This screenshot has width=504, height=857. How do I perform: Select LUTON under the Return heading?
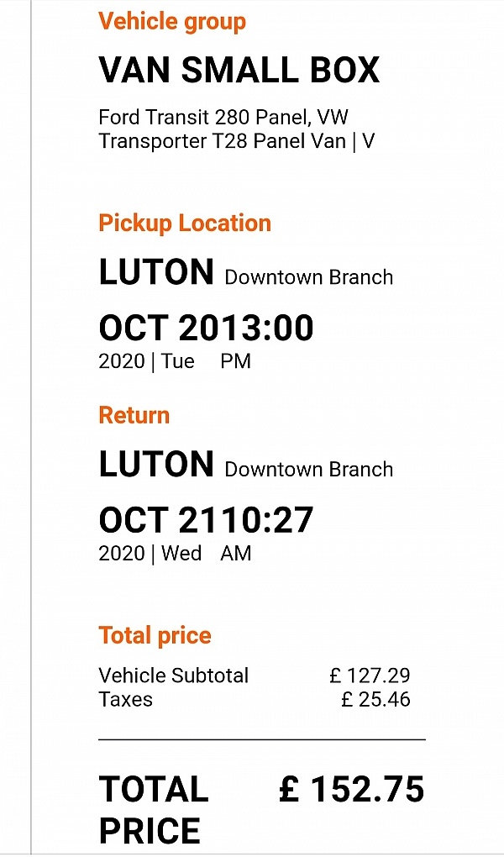click(x=156, y=465)
